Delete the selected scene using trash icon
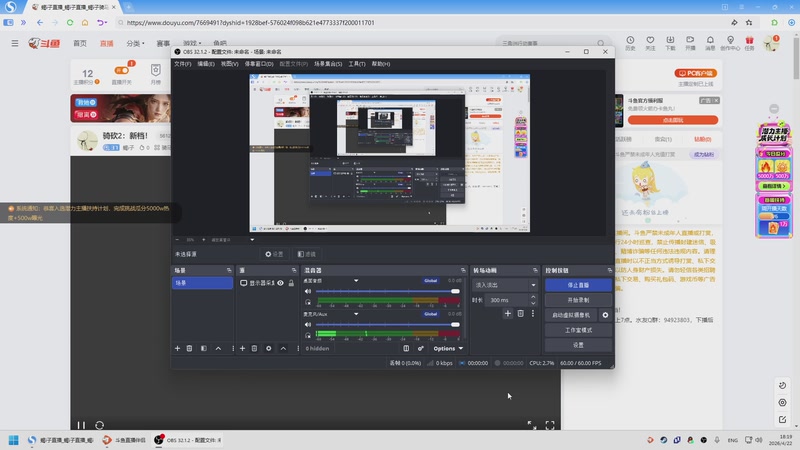The height and width of the screenshot is (450, 800). click(190, 348)
